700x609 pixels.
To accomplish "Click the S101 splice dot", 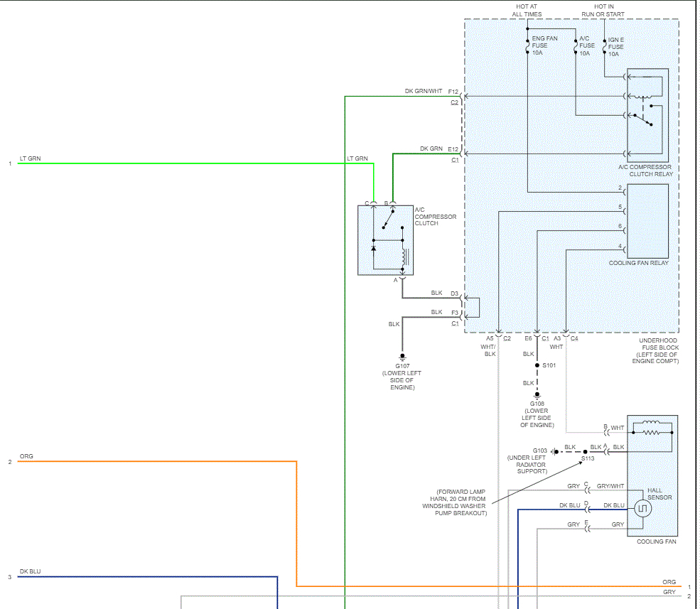I will point(537,365).
